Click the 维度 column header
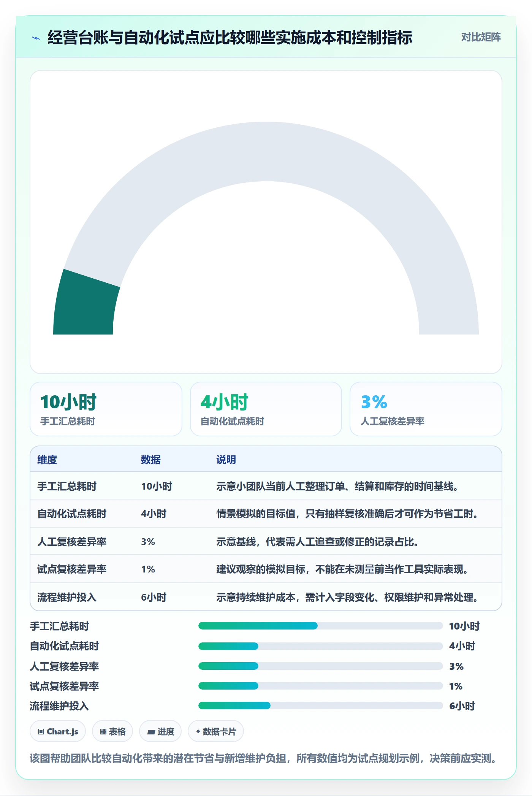 47,460
